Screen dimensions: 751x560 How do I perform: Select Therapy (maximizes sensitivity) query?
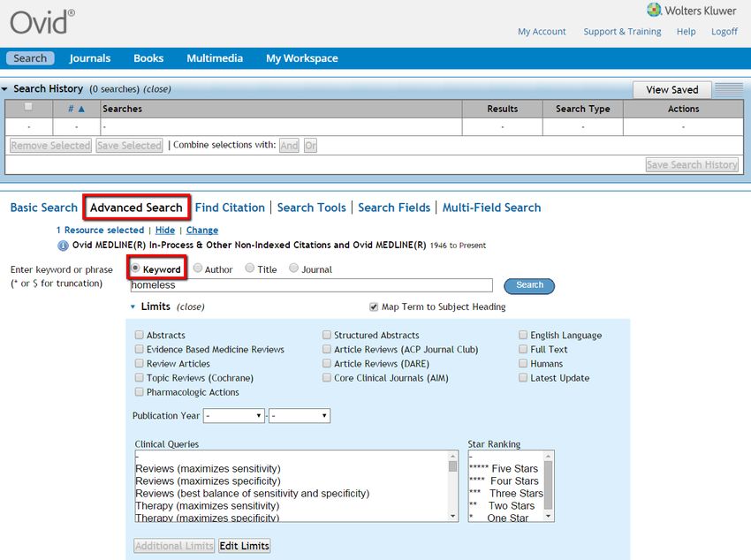(x=208, y=506)
